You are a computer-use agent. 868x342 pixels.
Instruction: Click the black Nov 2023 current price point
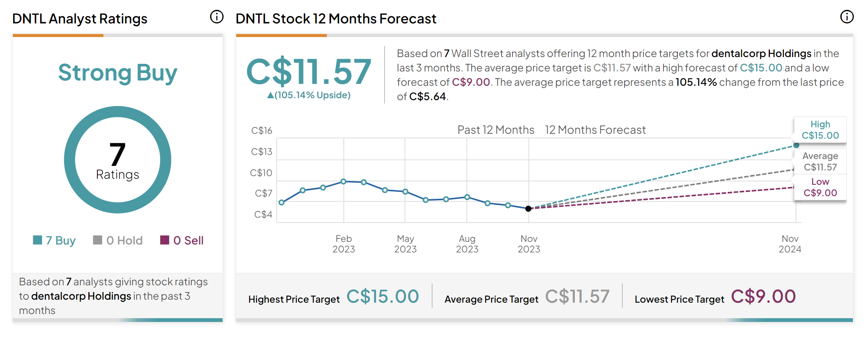[528, 209]
